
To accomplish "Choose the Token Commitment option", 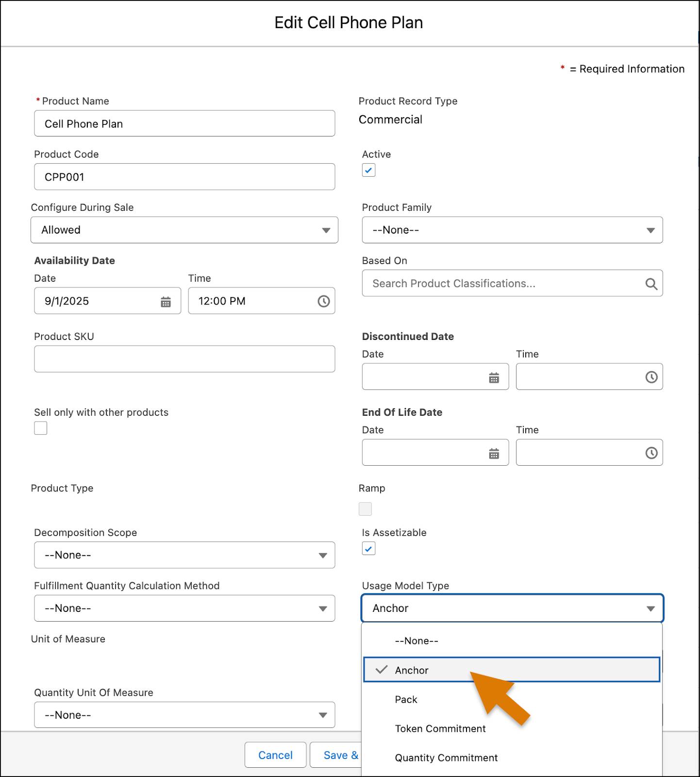I will pos(512,728).
